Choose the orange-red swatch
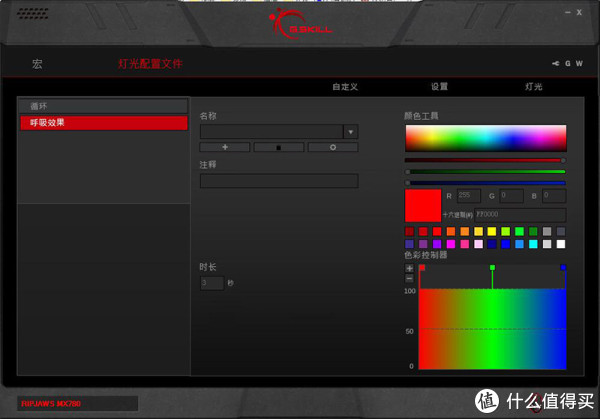 [x=451, y=231]
